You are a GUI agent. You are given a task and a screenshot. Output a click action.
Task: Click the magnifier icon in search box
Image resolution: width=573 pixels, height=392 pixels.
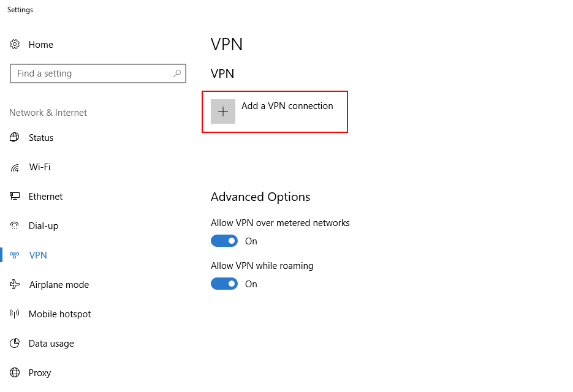pos(177,73)
